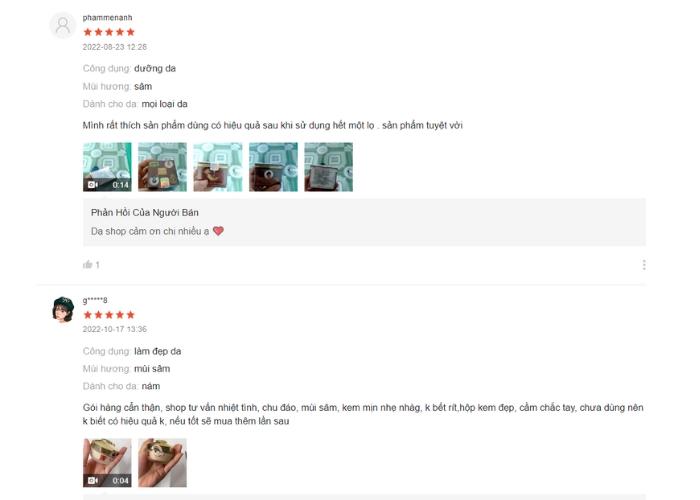The width and height of the screenshot is (700, 500).
Task: Click like count beside thumbs-up
Action: 97,265
